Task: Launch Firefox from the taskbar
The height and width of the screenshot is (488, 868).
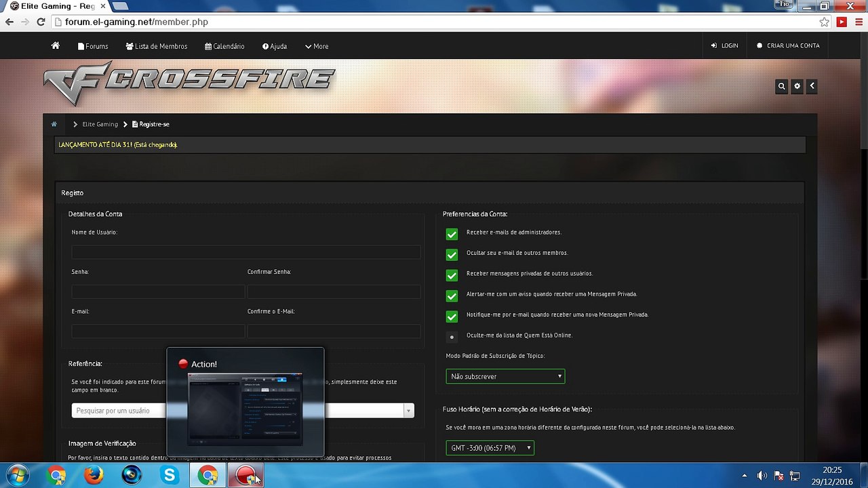Action: click(94, 476)
